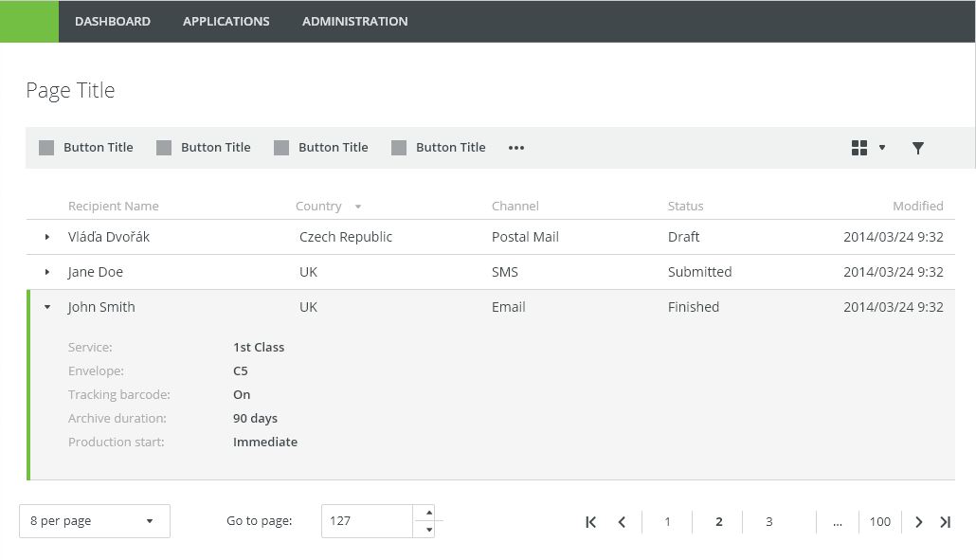976x560 pixels.
Task: Jump to the first page icon
Action: click(590, 522)
